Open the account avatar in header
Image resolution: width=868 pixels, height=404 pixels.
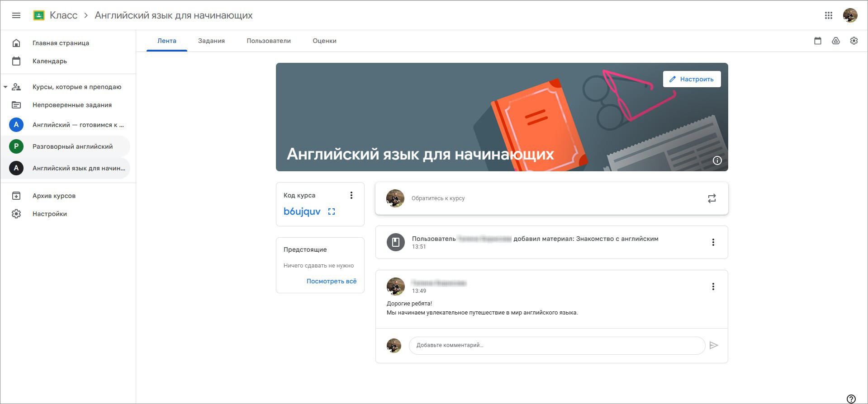coord(850,15)
